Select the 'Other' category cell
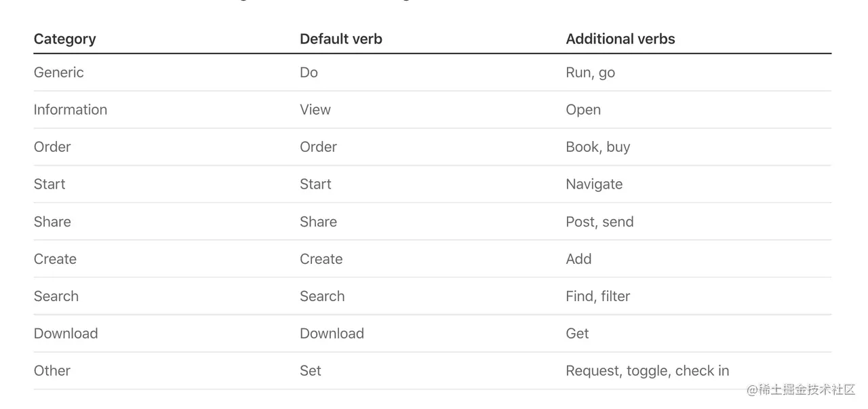Screen dimensions: 868x409 point(52,371)
